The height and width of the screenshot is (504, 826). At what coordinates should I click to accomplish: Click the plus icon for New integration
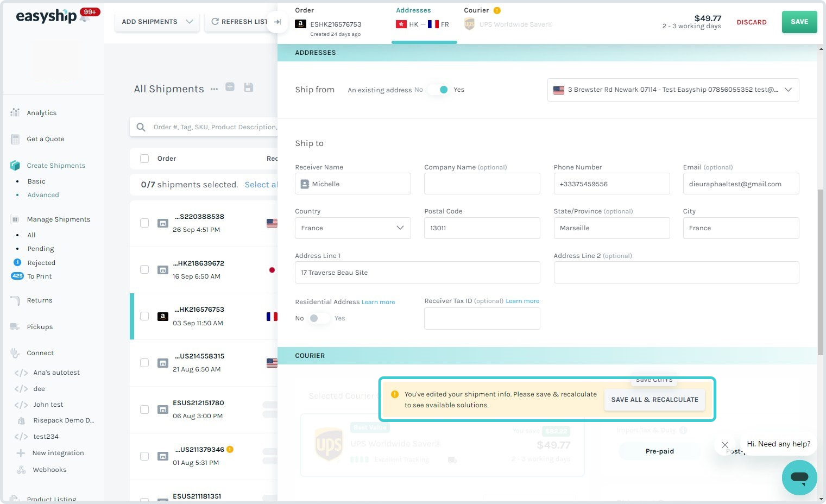21,453
